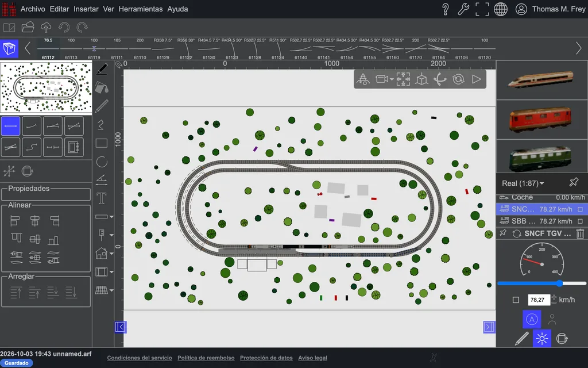Open settings with the wrench icon
The image size is (588, 368).
(463, 9)
